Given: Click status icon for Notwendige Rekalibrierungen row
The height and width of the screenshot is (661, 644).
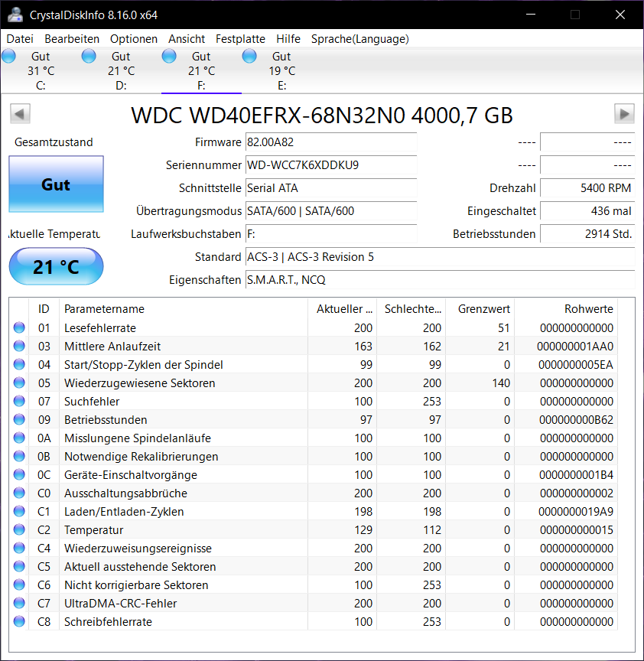Looking at the screenshot, I should tap(19, 456).
